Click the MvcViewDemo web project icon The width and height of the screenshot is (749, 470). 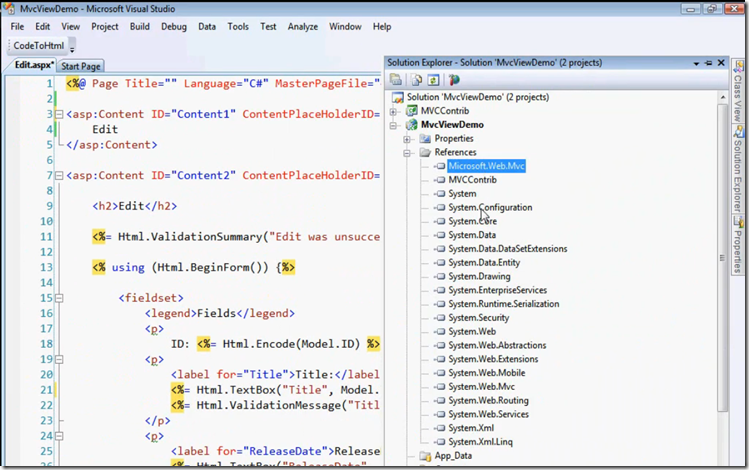[x=411, y=125]
